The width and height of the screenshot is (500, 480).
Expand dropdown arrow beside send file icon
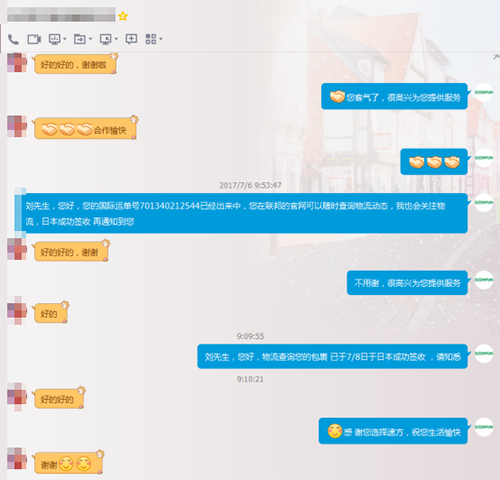tap(90, 39)
